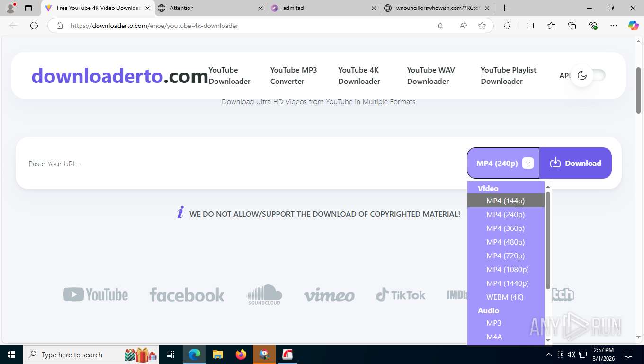Add page to favorites star icon
Image resolution: width=644 pixels, height=364 pixels.
tap(482, 26)
